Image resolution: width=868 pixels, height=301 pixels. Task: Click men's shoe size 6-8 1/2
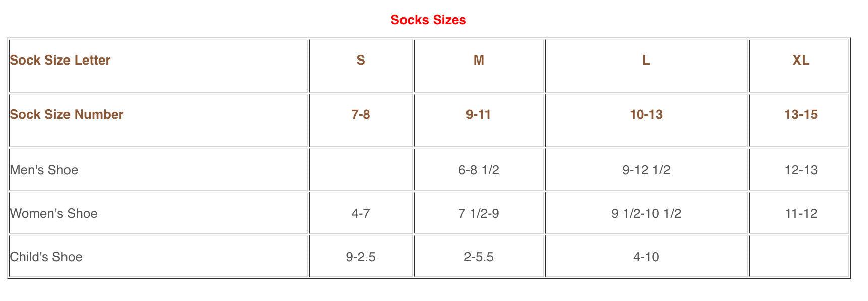479,170
